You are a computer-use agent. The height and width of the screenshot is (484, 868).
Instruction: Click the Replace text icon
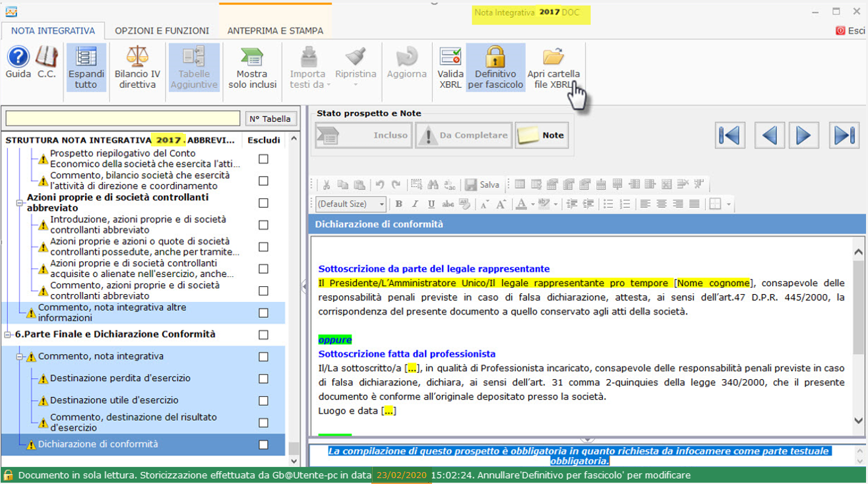click(x=449, y=185)
